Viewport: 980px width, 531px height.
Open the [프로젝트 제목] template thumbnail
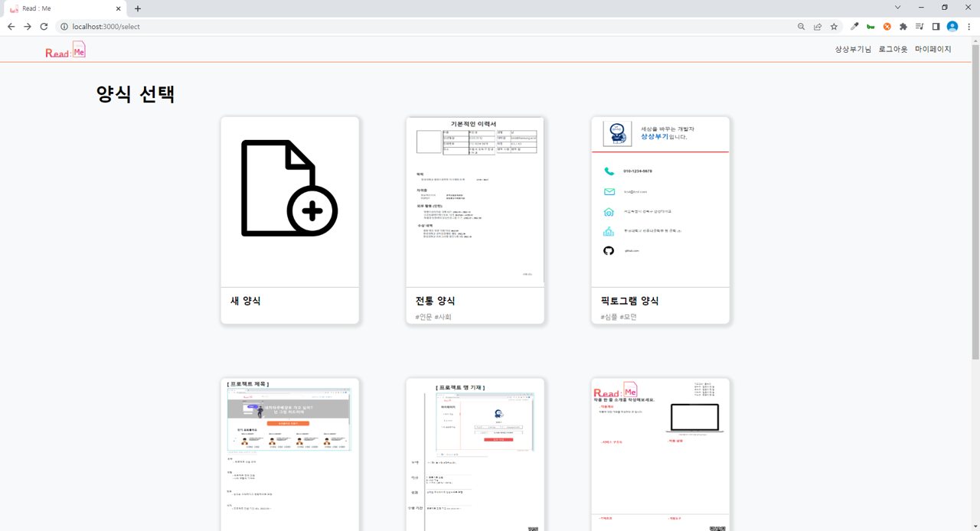[290, 454]
